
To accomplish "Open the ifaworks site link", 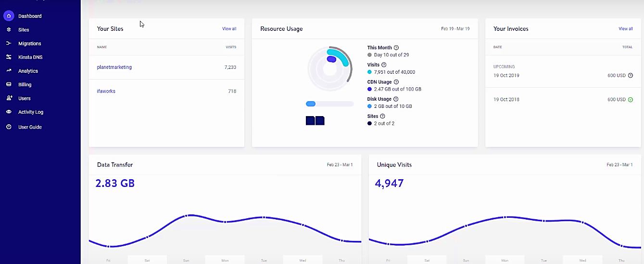I will pyautogui.click(x=106, y=92).
